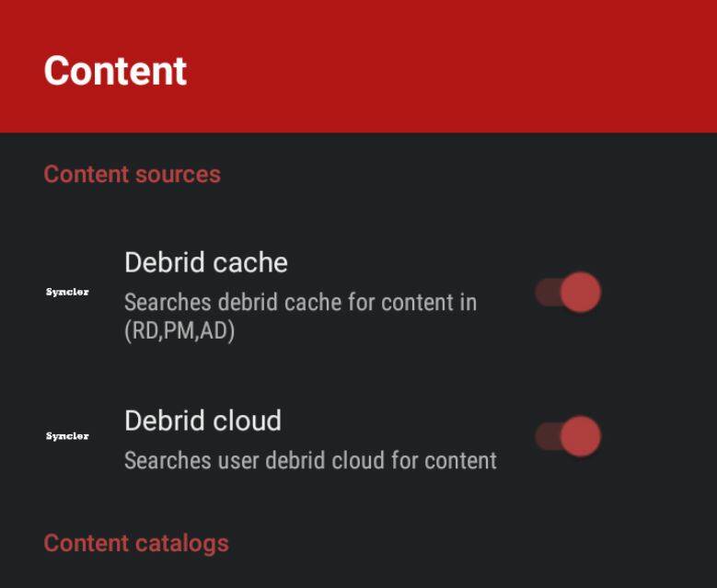The width and height of the screenshot is (717, 588).
Task: Click the Syncler logo beside Debrid cloud
Action: 67,435
